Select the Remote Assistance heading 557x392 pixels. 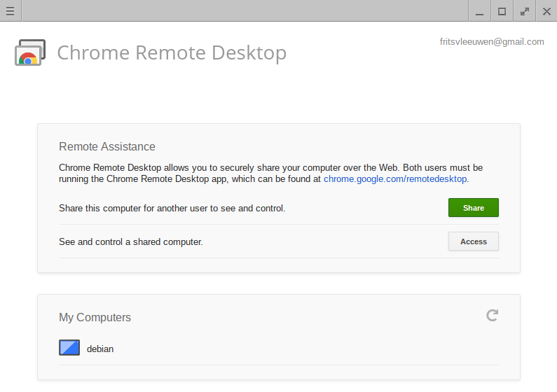coord(107,146)
